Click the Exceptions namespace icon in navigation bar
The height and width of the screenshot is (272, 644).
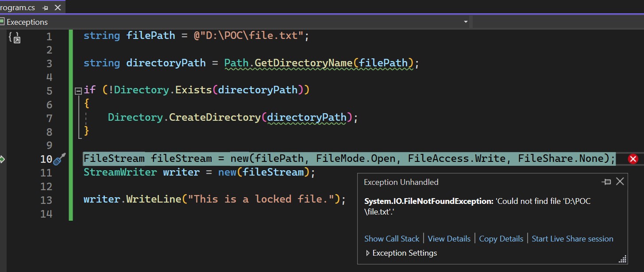[3, 22]
